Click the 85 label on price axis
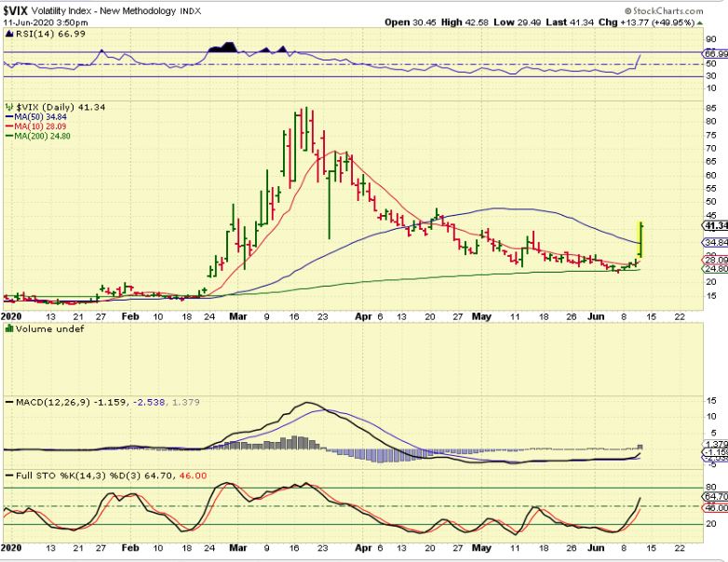728x562 pixels. (710, 108)
